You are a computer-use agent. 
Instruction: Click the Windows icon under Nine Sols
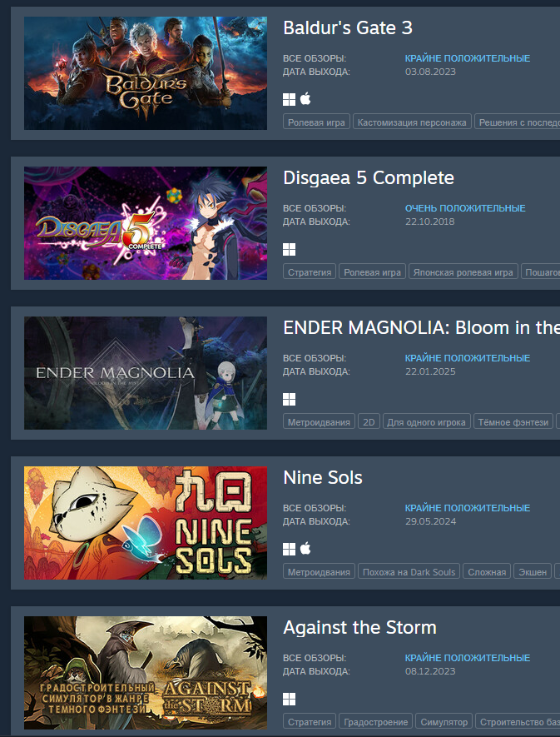point(289,549)
